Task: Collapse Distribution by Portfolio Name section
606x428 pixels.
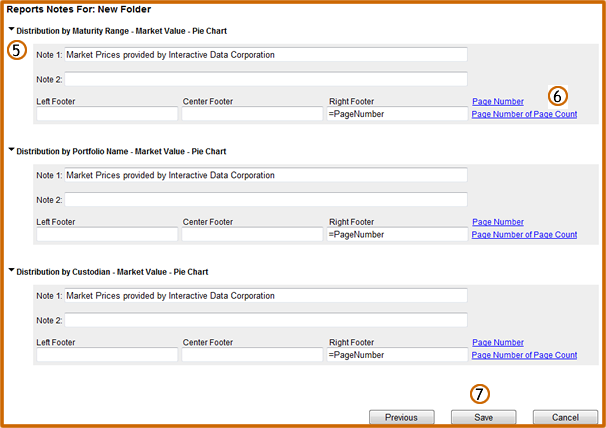Action: (12, 150)
